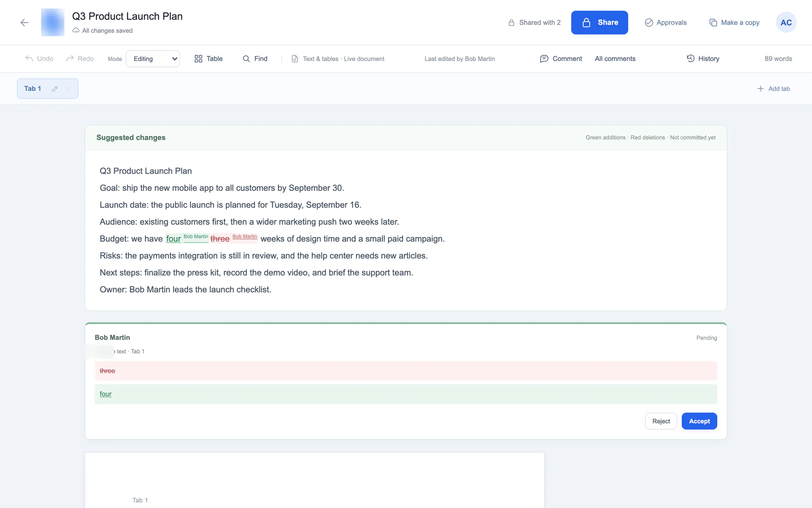Select the Tab 1 tab
This screenshot has width=812, height=508.
33,88
